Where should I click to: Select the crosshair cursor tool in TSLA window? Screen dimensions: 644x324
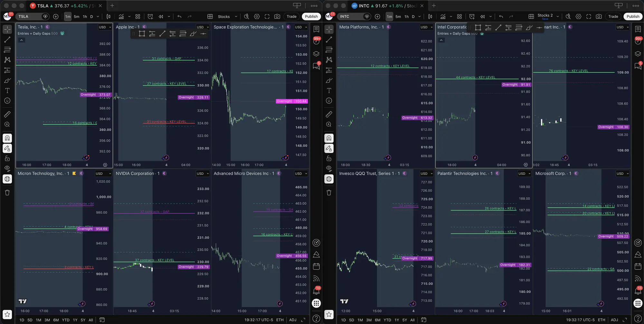tap(7, 29)
